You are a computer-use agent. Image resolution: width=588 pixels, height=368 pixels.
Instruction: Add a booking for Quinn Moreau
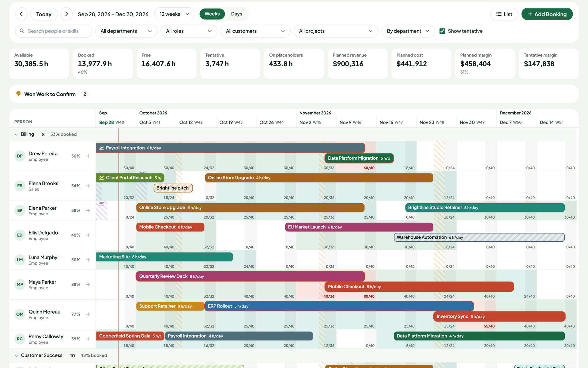(88, 314)
